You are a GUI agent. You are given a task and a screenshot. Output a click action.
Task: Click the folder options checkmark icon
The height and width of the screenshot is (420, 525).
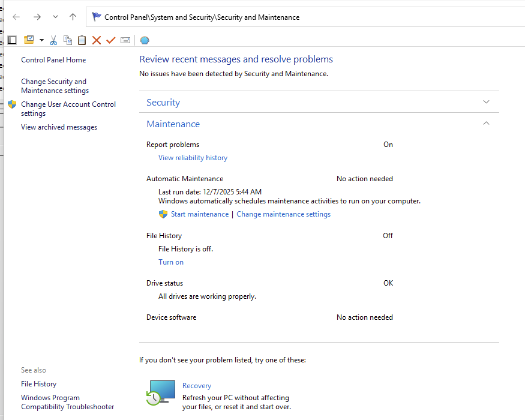[x=29, y=40]
